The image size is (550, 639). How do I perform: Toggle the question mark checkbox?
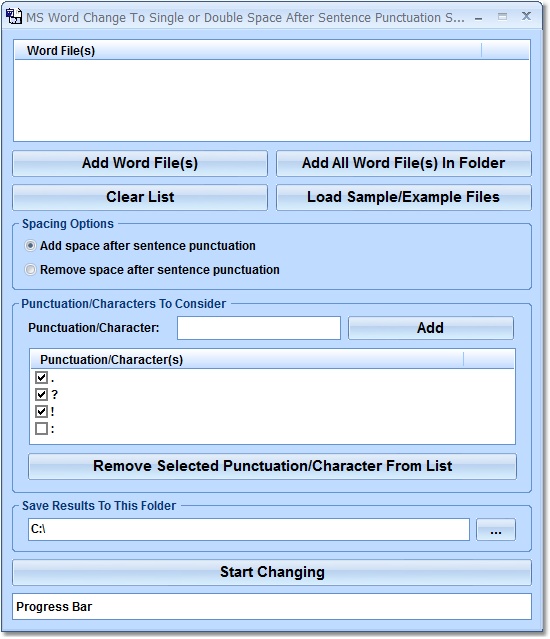(x=41, y=394)
